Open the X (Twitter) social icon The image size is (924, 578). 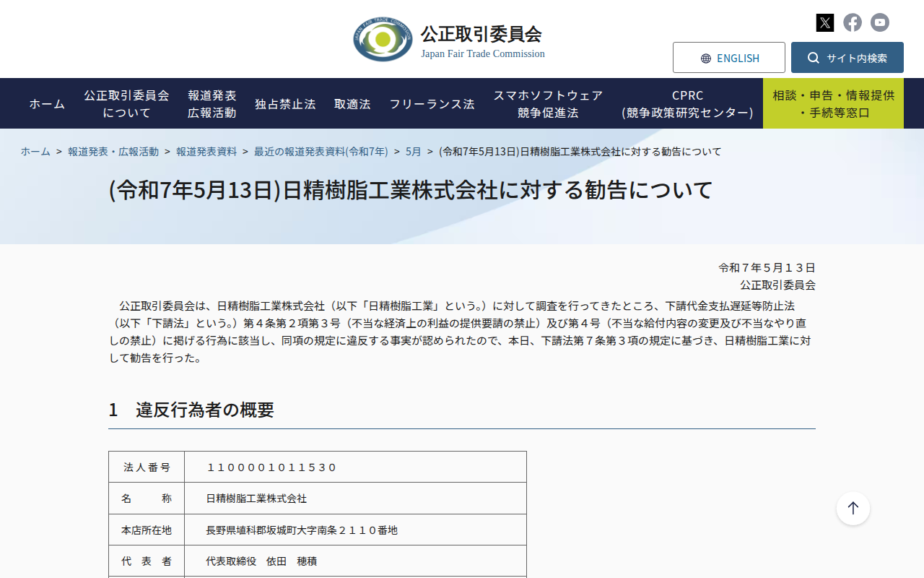point(825,22)
